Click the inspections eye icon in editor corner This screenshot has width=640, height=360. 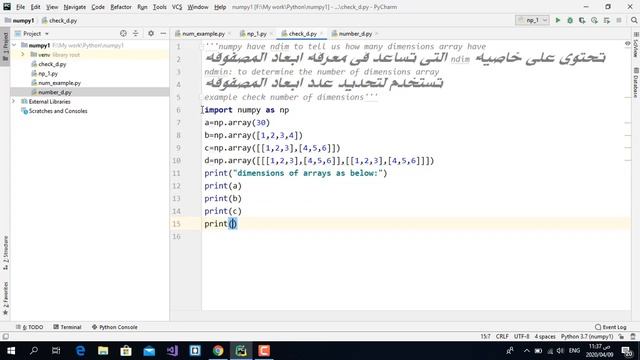click(627, 43)
